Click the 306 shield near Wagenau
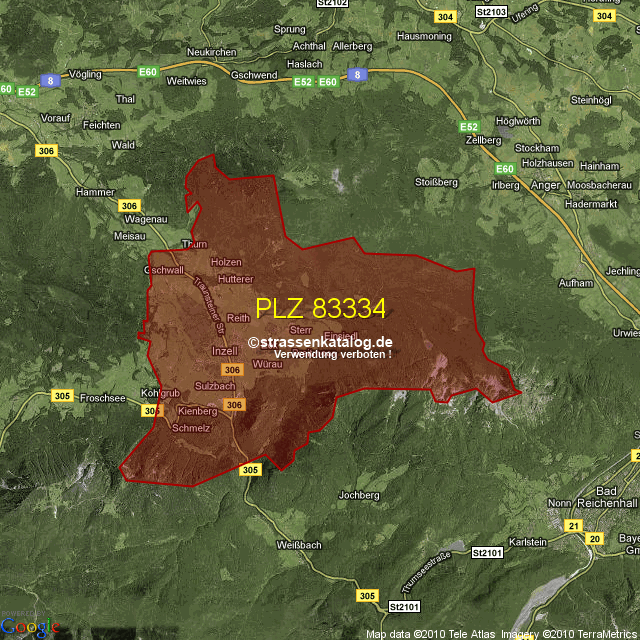Image resolution: width=640 pixels, height=640 pixels. pyautogui.click(x=128, y=205)
